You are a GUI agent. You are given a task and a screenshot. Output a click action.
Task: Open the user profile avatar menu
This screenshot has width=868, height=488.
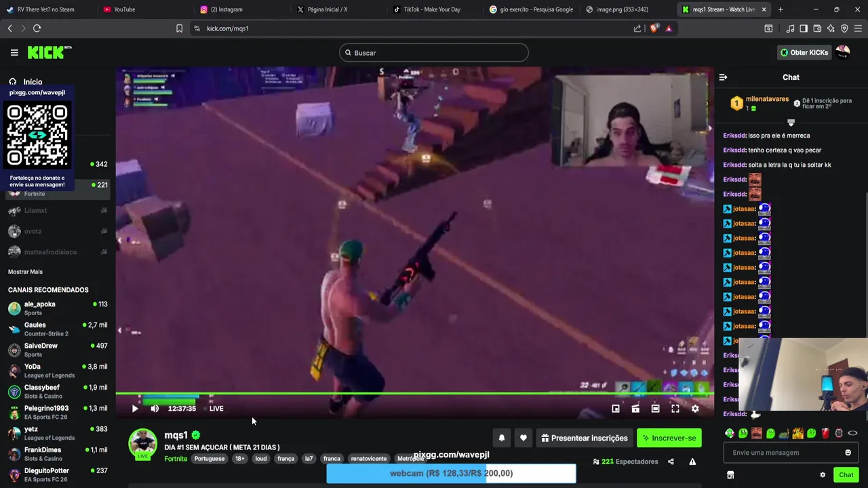(x=843, y=52)
